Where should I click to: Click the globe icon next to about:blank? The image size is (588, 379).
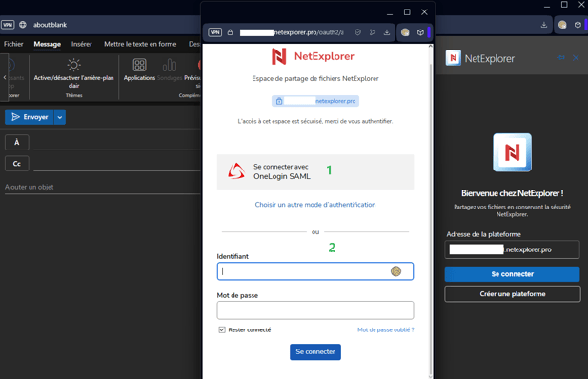point(23,25)
